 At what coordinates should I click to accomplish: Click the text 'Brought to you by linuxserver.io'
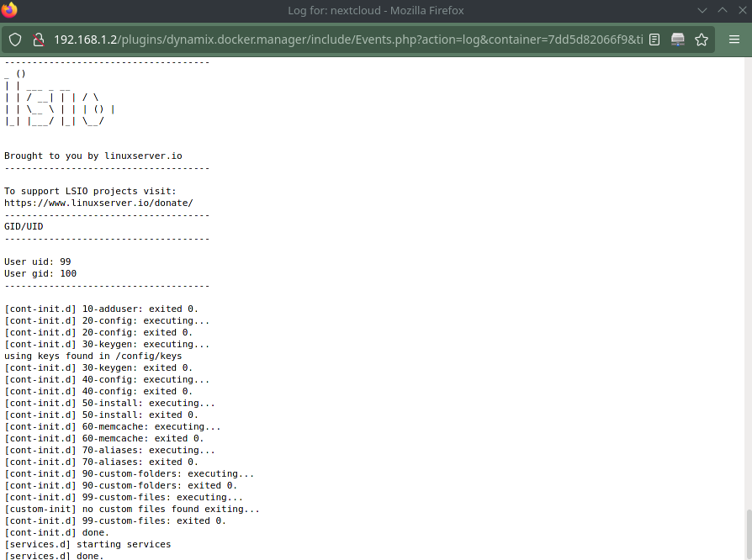click(93, 156)
